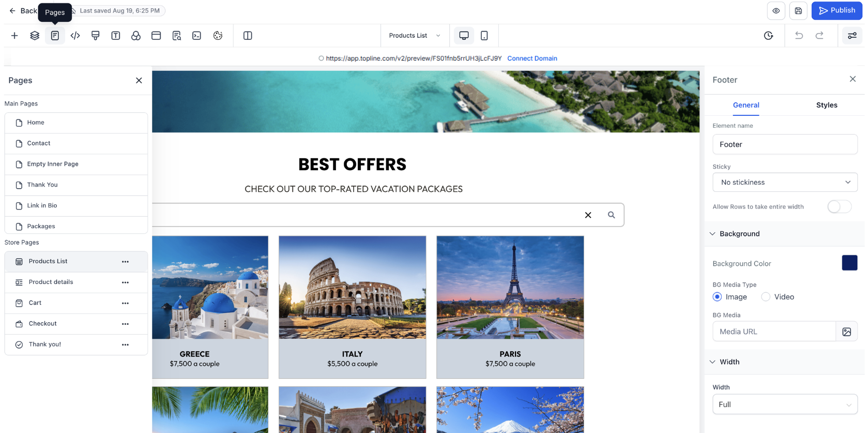Switch to mobile device preview

point(484,36)
